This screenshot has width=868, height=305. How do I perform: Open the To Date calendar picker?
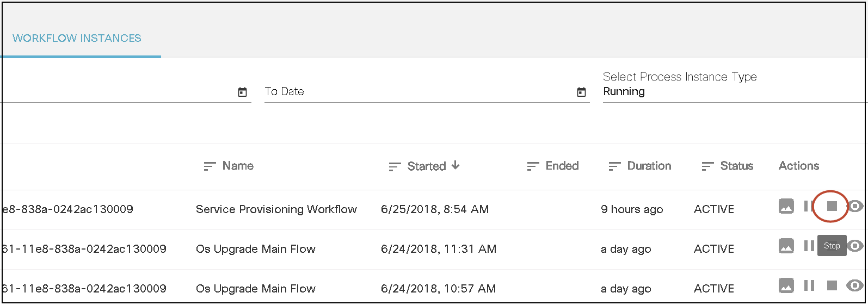(x=581, y=92)
